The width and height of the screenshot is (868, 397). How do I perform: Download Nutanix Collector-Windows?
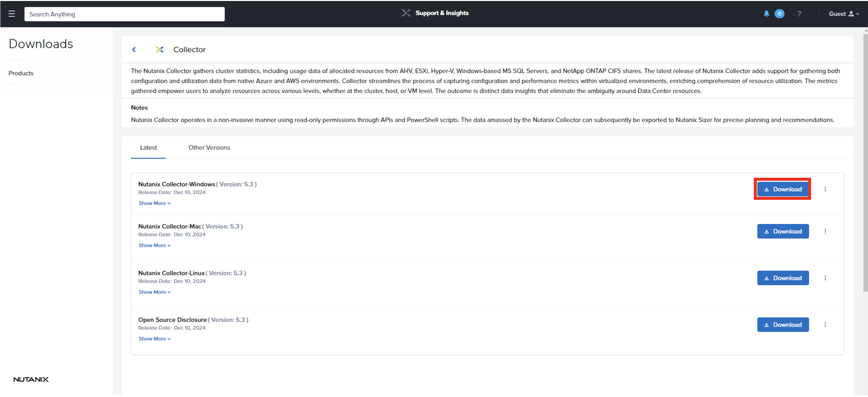(x=783, y=189)
